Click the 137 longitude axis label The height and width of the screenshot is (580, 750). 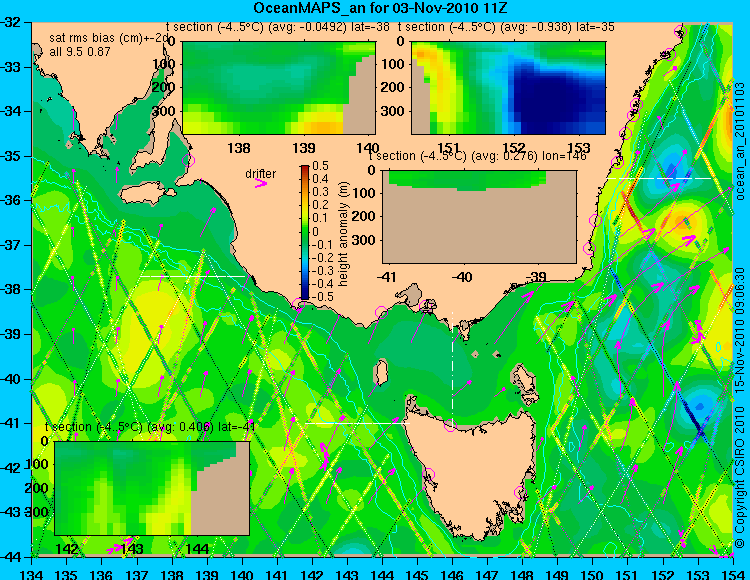point(137,574)
